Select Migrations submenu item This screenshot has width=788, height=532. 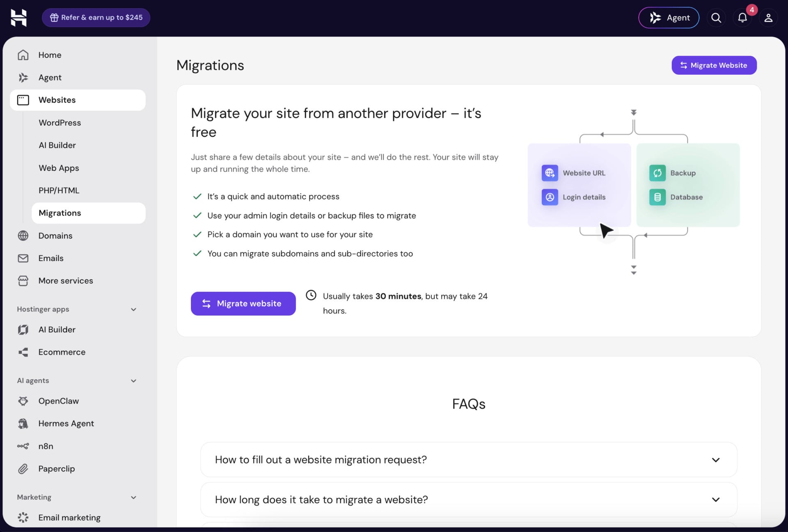pos(88,213)
